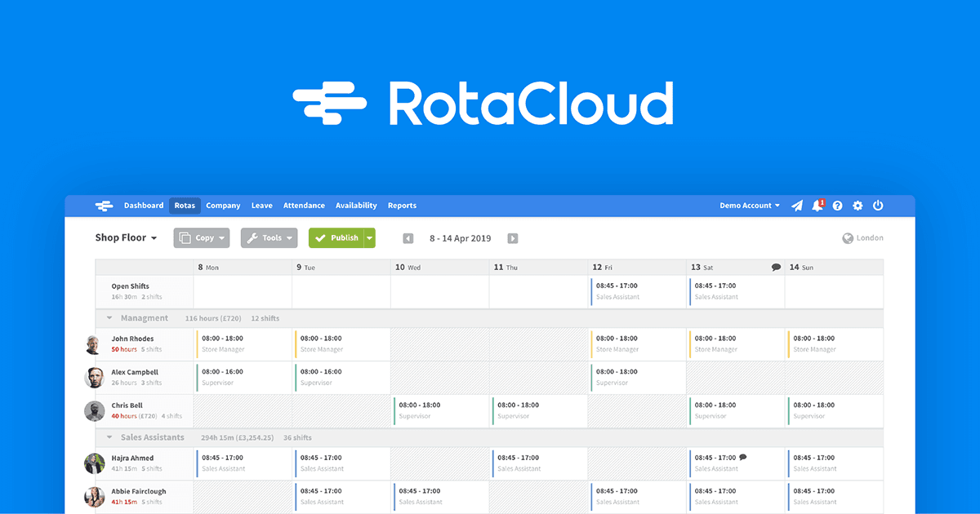Click Chris Bell name
The height and width of the screenshot is (514, 980).
tap(127, 405)
